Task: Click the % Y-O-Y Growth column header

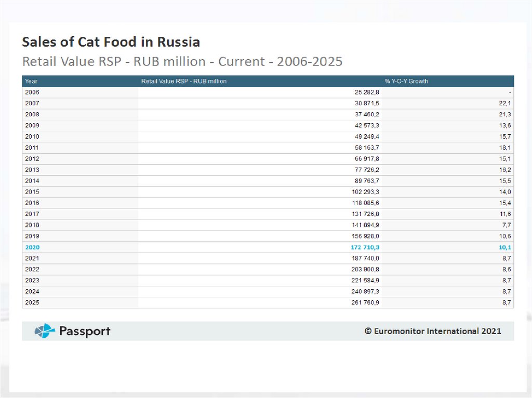Action: coord(406,81)
